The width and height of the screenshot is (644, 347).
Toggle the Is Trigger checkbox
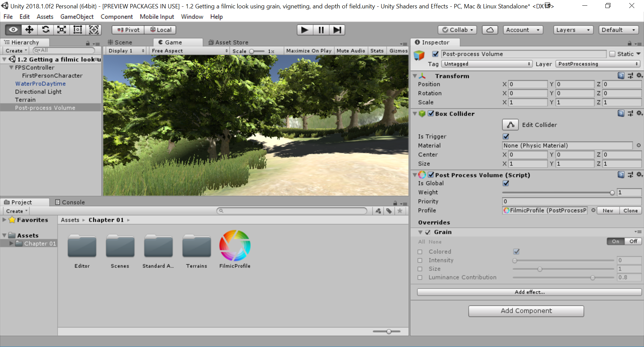pos(506,136)
